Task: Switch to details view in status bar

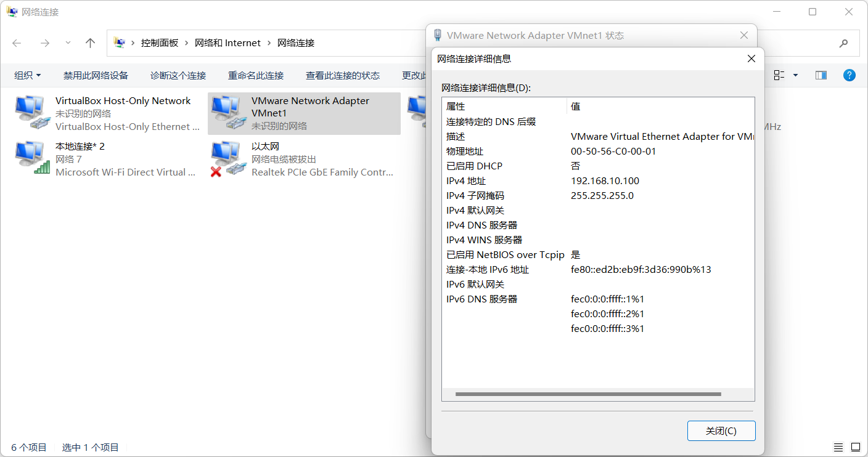Action: point(838,447)
